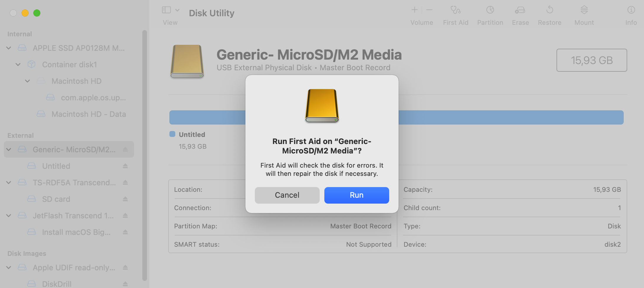
Task: Select Install macOS Big... volume
Action: [76, 232]
